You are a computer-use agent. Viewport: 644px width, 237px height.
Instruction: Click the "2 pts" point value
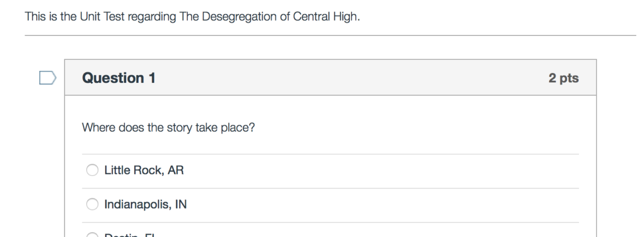[563, 79]
